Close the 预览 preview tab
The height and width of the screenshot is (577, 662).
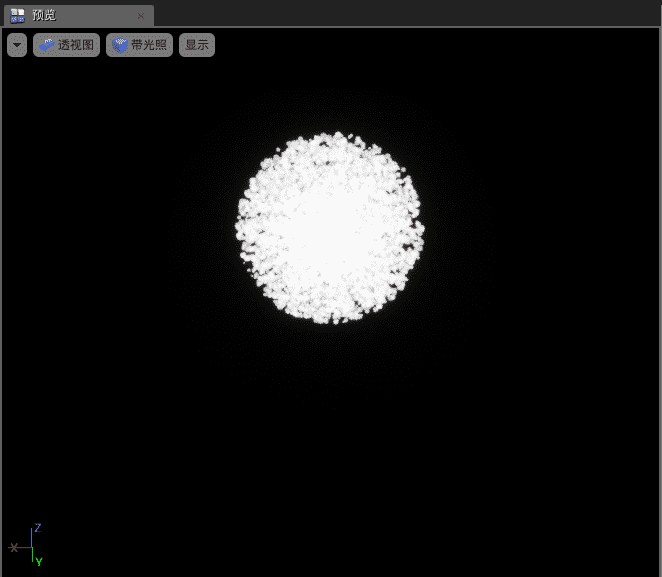(x=140, y=16)
